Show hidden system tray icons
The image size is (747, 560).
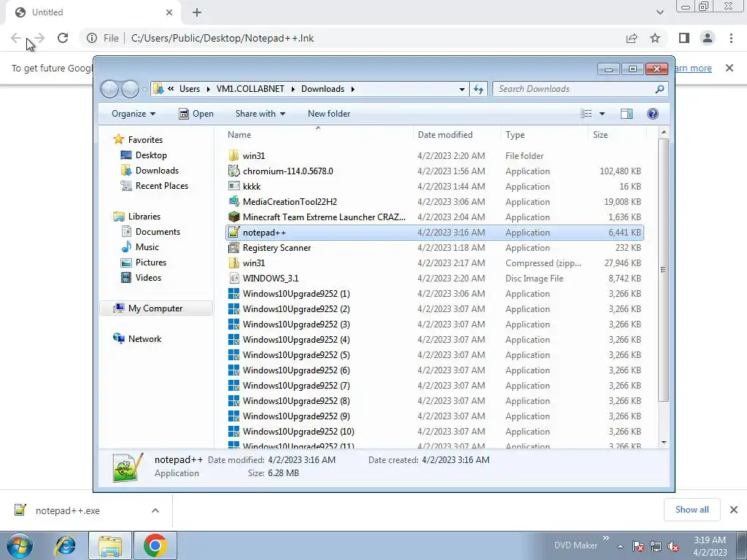tap(620, 546)
